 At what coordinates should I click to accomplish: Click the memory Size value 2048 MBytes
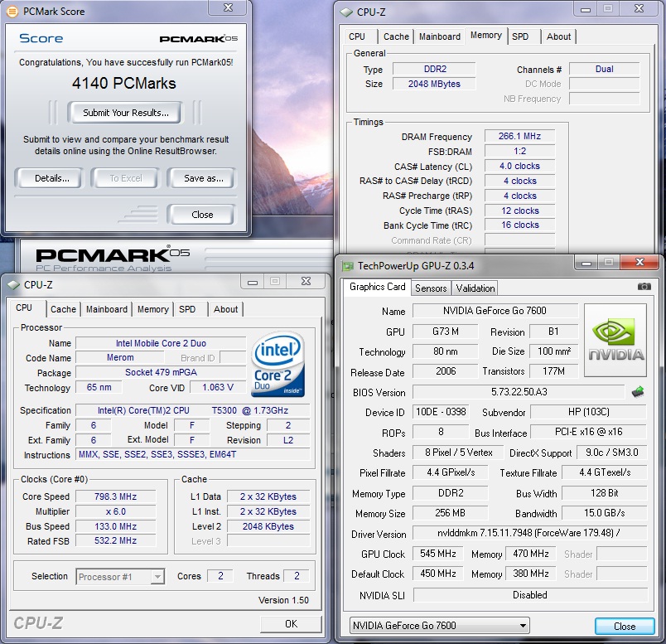click(434, 84)
